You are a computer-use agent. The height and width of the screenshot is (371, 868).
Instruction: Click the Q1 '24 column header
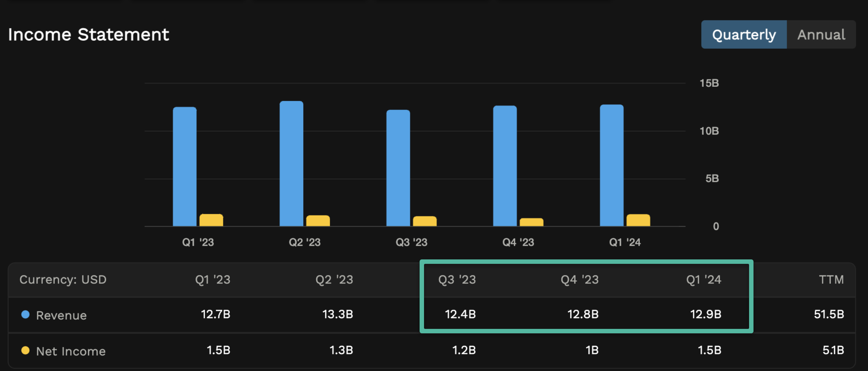(x=704, y=280)
